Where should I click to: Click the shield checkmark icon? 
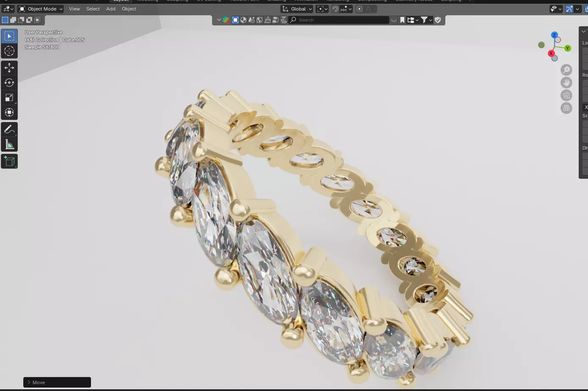438,20
